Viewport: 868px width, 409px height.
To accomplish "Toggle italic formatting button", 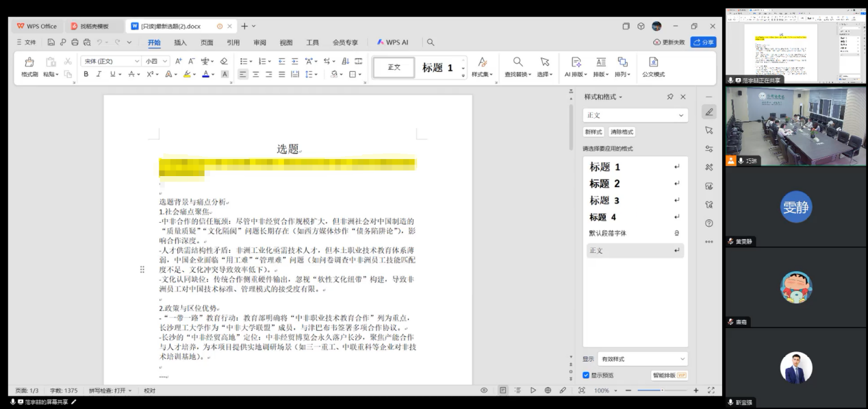I will click(x=99, y=74).
